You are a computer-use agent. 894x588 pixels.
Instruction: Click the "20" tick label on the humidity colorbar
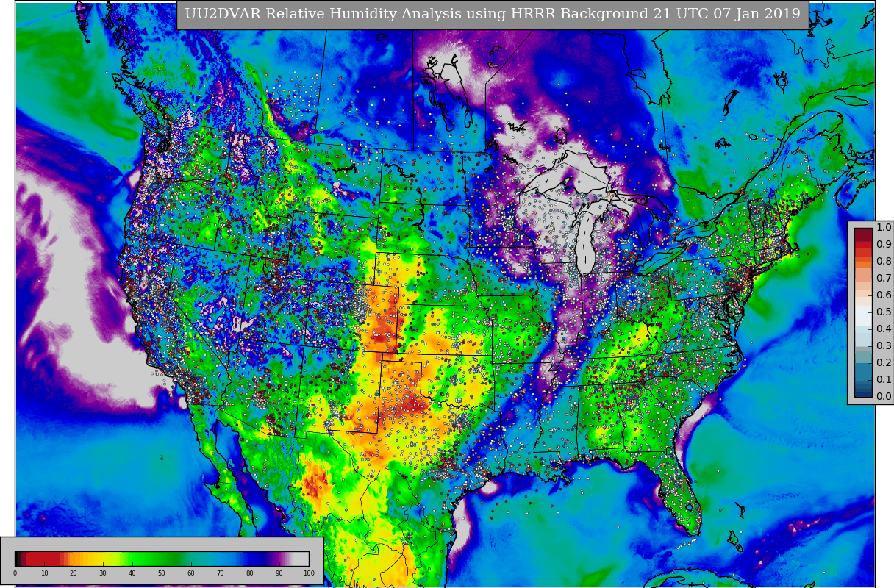pyautogui.click(x=74, y=573)
